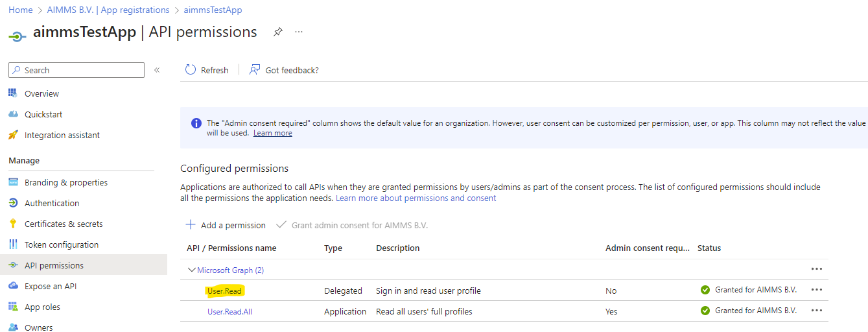868x332 pixels.
Task: Click 'Sign in and read user profile' description
Action: [428, 290]
